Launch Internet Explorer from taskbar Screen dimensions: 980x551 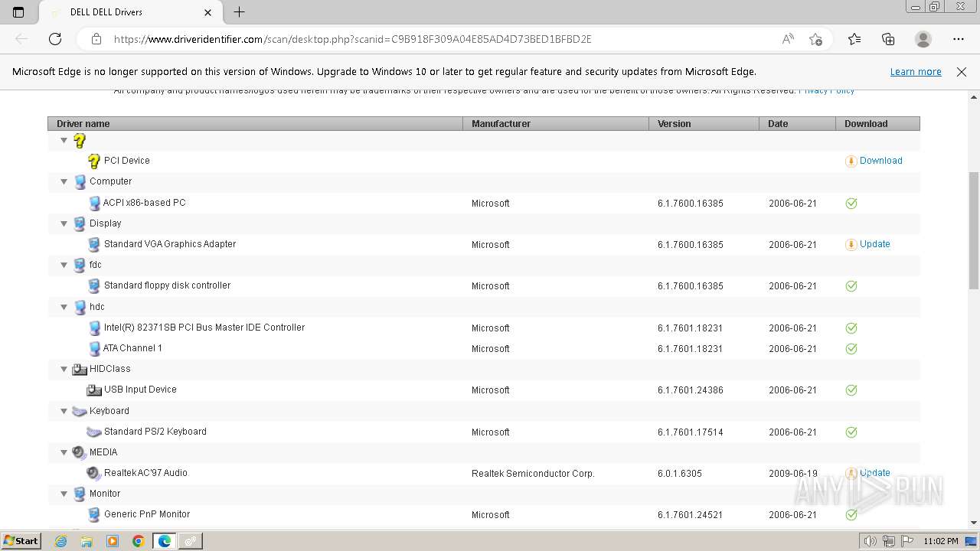click(x=61, y=541)
